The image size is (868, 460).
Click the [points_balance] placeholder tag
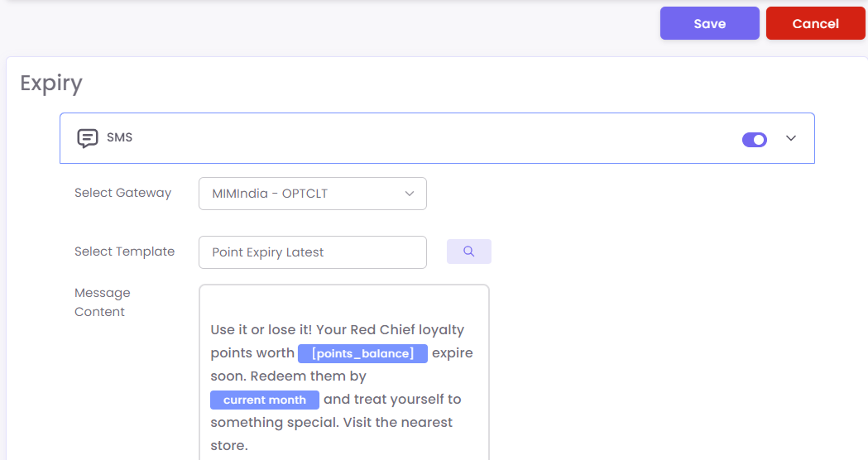tap(362, 353)
